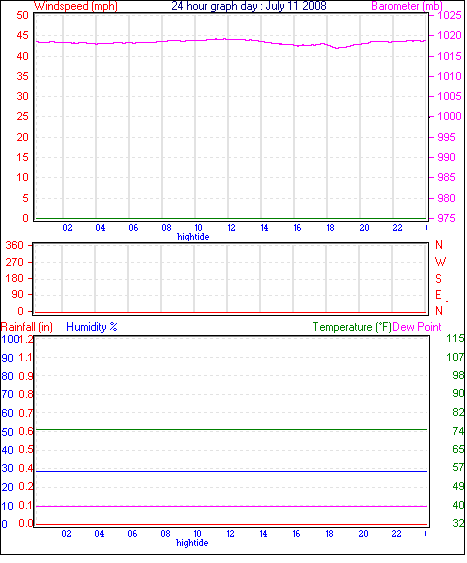Click the Dew Point legend label
The height and width of the screenshot is (563, 467).
[417, 327]
